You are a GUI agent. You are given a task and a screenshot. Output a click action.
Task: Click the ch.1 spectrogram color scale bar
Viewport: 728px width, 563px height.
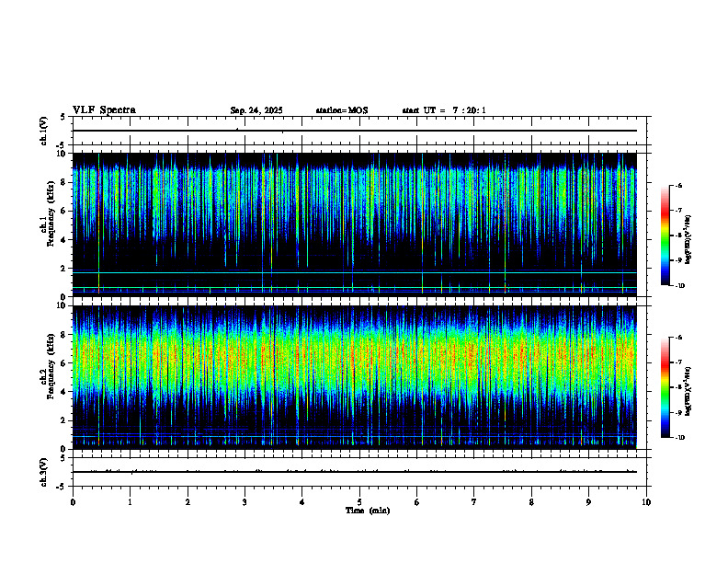665,236
